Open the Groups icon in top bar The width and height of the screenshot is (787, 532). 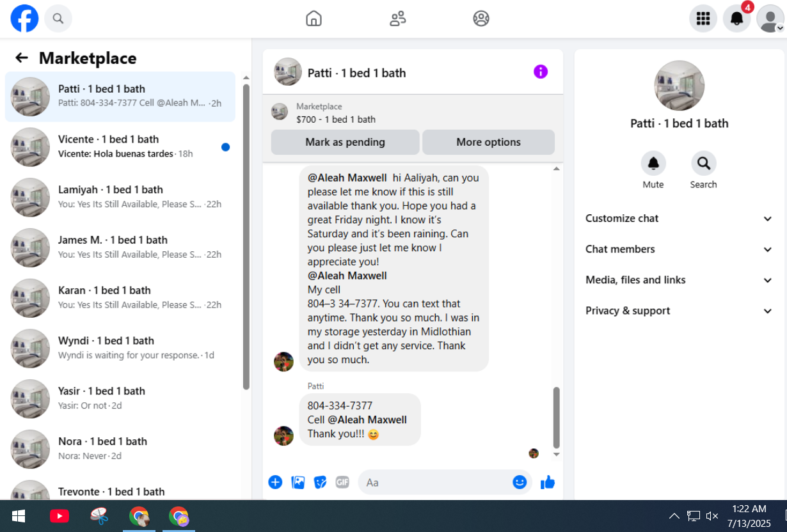(481, 19)
